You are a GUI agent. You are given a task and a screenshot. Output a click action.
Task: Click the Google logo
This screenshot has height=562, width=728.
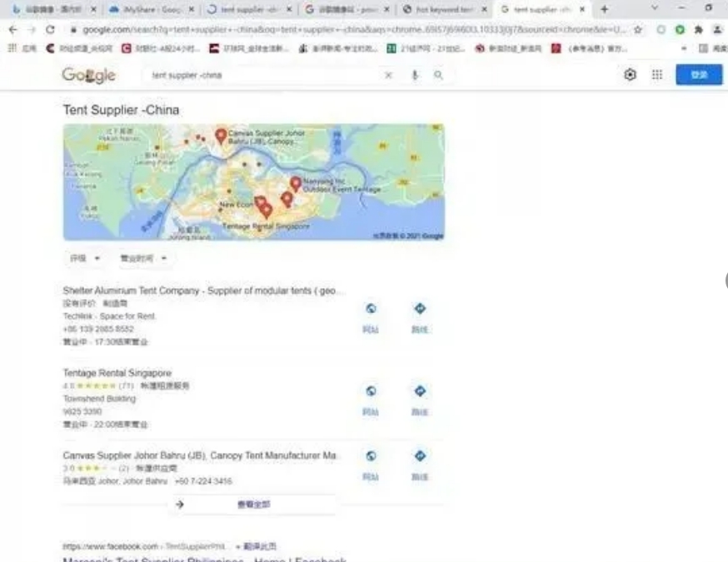click(x=88, y=75)
